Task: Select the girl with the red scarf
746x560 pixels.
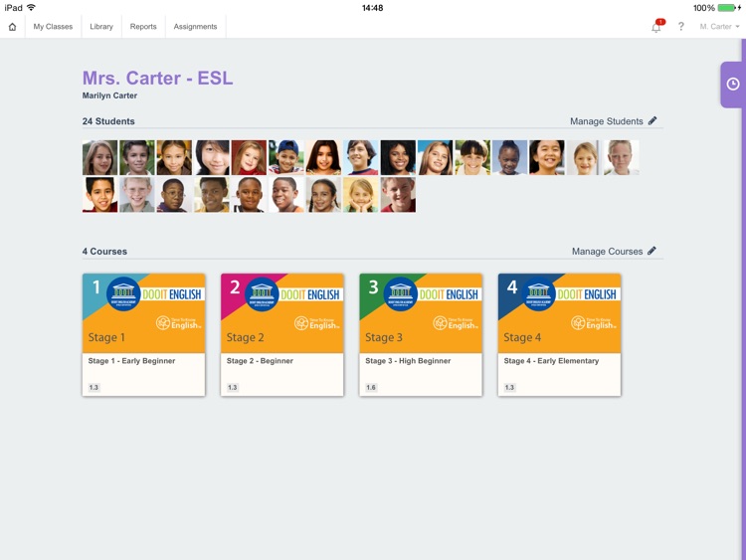Action: click(x=249, y=157)
